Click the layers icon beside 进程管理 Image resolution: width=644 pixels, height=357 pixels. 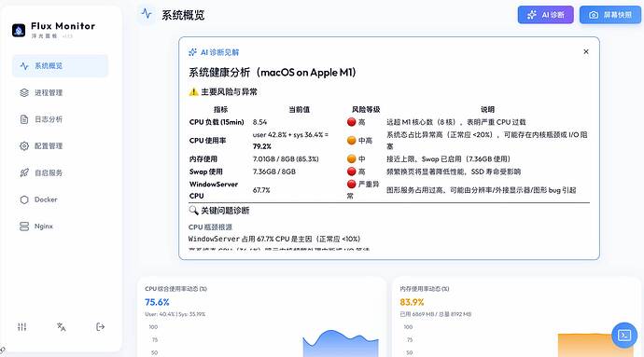pyautogui.click(x=24, y=92)
